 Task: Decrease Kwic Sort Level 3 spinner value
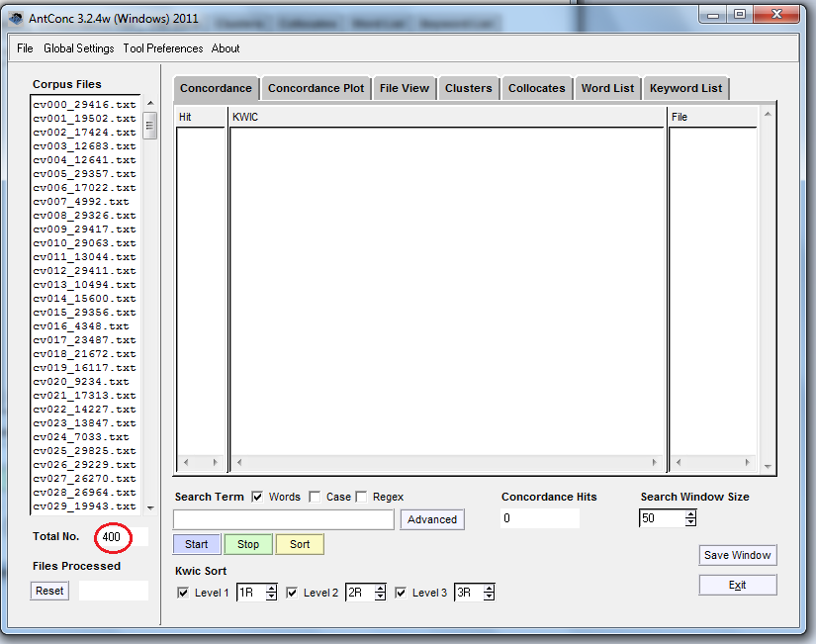tap(489, 598)
